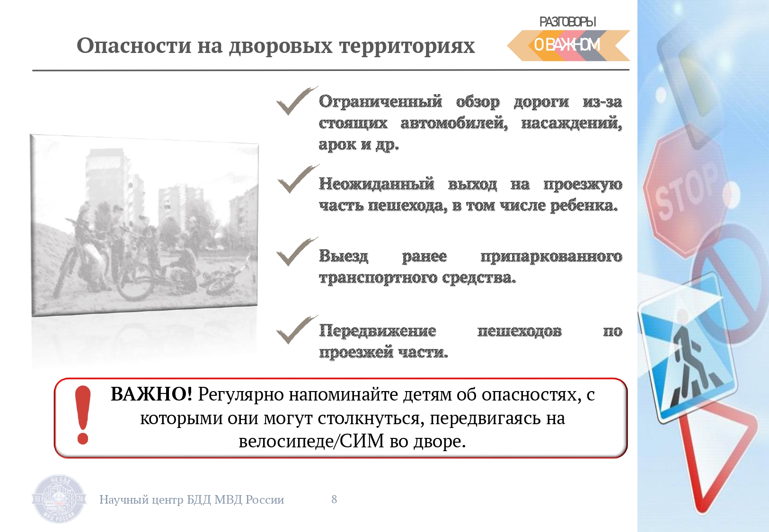Click the photo of children with bicycles
This screenshot has height=532, width=769.
coord(144,225)
